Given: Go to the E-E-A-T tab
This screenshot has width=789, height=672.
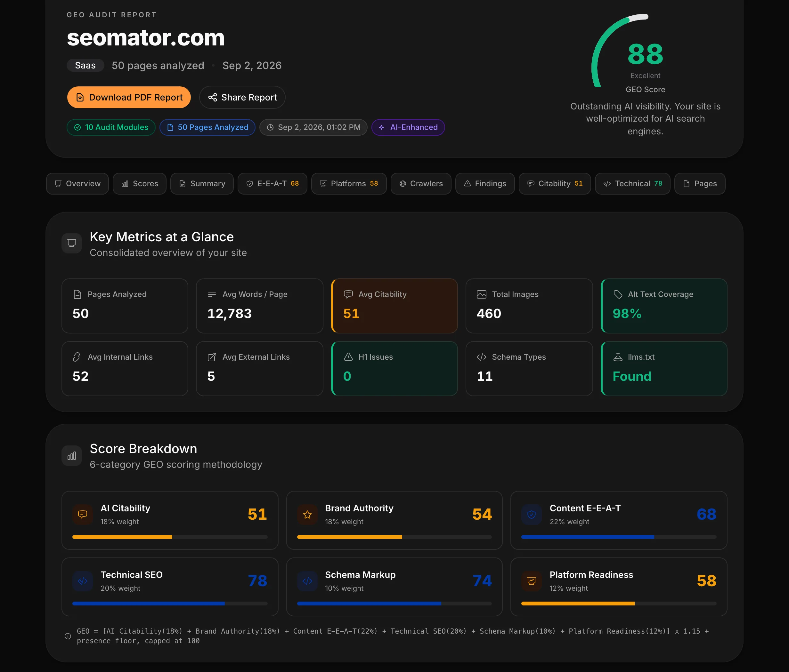Looking at the screenshot, I should click(272, 184).
